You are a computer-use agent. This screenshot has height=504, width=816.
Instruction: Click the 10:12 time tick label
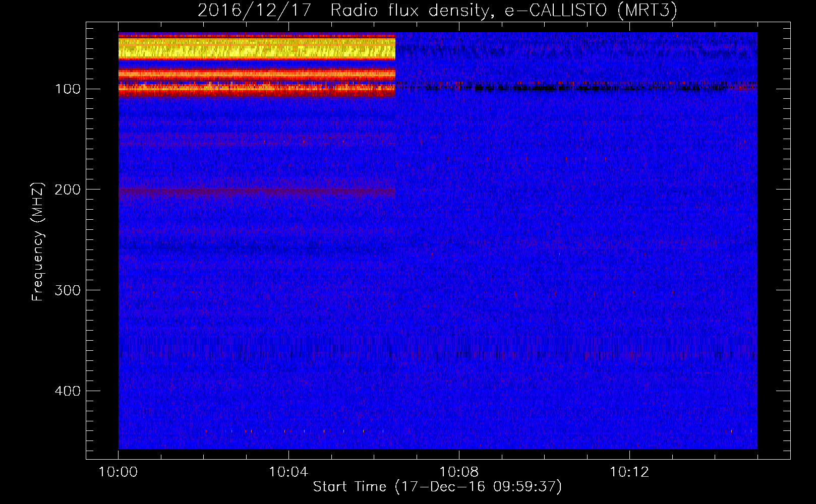[x=629, y=472]
